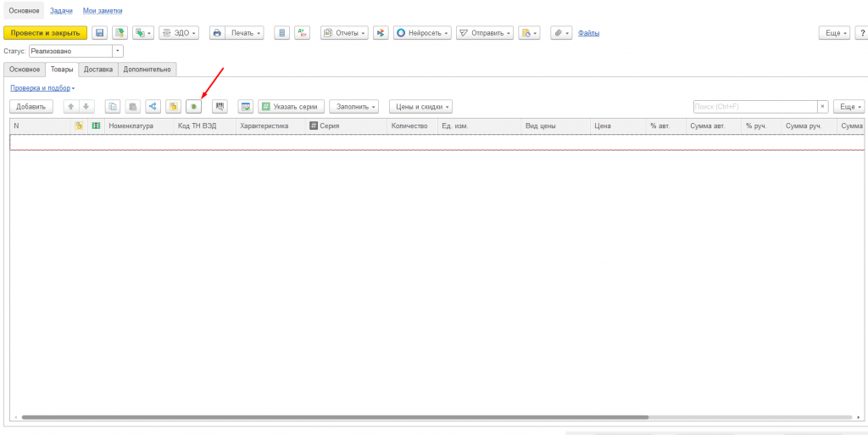This screenshot has width=868, height=435.
Task: Click Провести и закрыть button
Action: click(x=46, y=33)
